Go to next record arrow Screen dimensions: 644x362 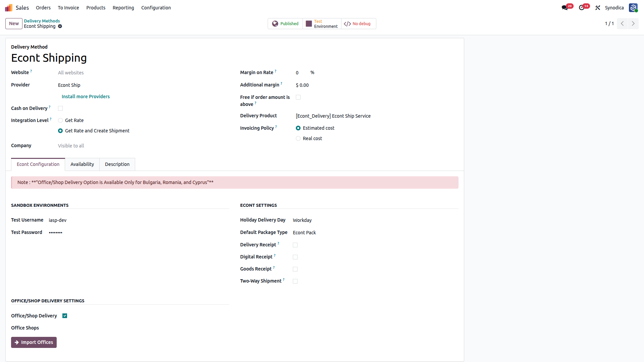(x=633, y=23)
